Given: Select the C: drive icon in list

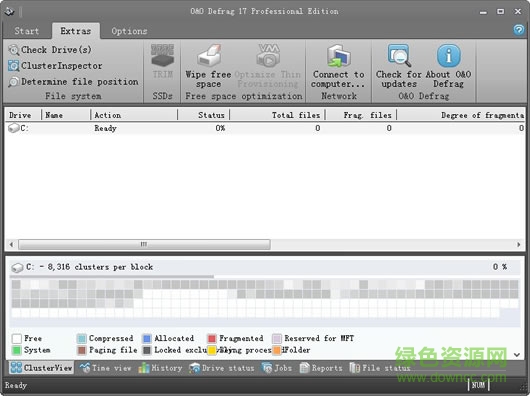Looking at the screenshot, I should coord(14,128).
